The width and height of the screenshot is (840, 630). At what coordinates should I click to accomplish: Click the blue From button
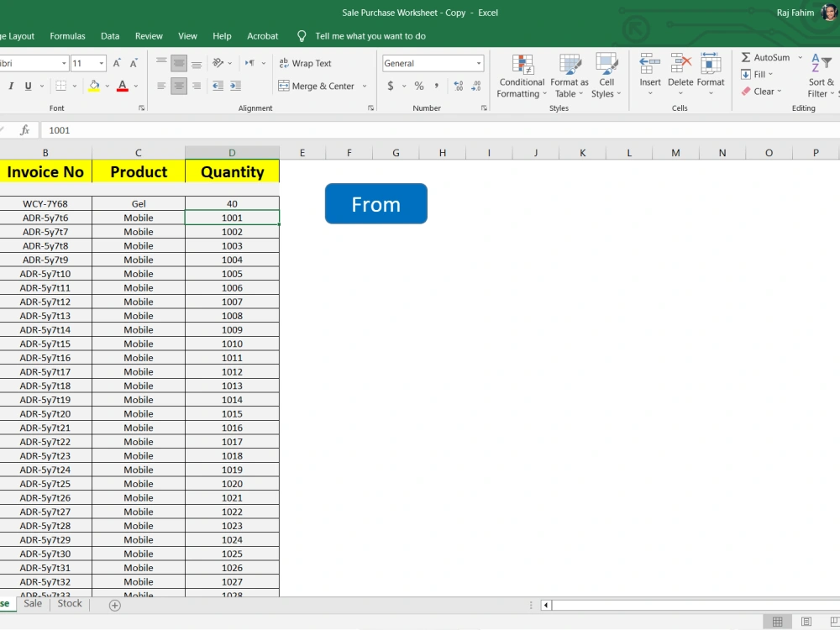pos(375,203)
